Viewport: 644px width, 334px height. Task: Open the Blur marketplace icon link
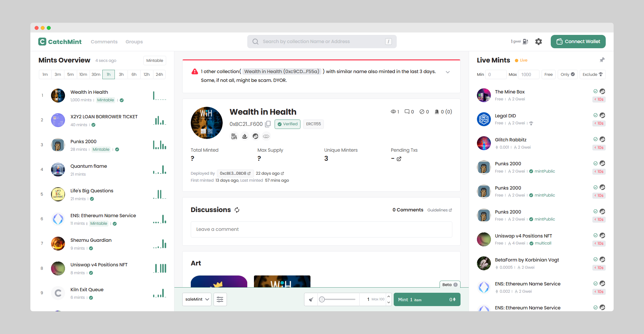pos(234,137)
